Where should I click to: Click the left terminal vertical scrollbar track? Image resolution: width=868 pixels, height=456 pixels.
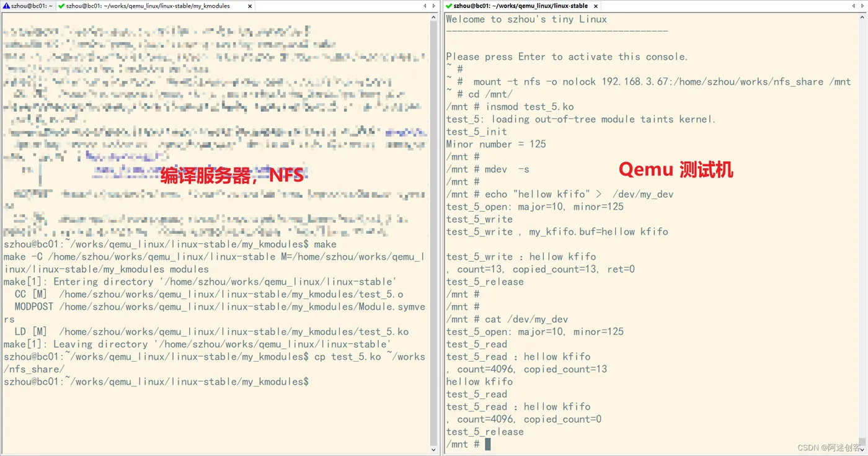click(x=434, y=233)
